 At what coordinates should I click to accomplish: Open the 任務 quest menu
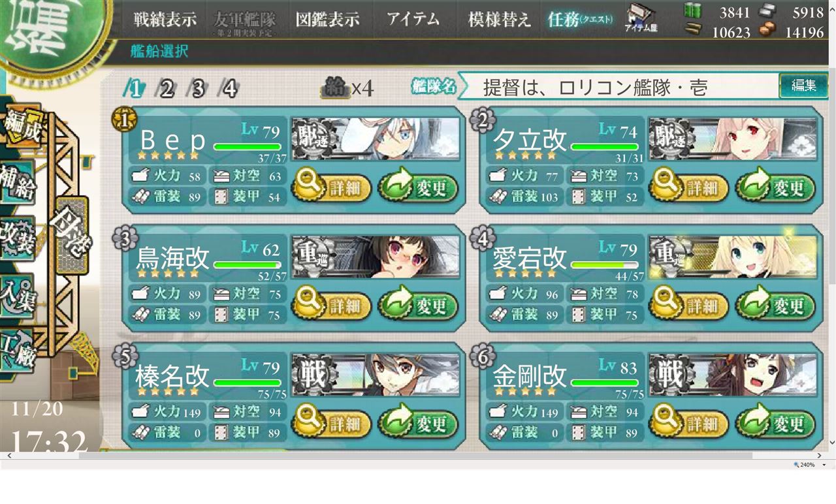point(580,19)
